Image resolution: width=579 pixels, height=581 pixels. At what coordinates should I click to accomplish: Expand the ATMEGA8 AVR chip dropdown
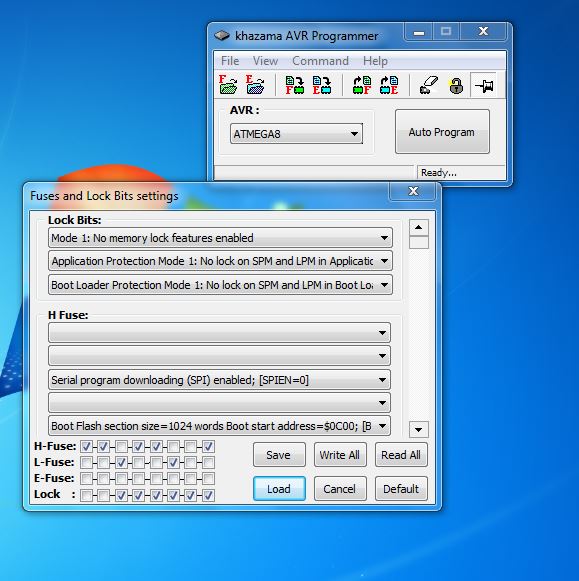296,134
